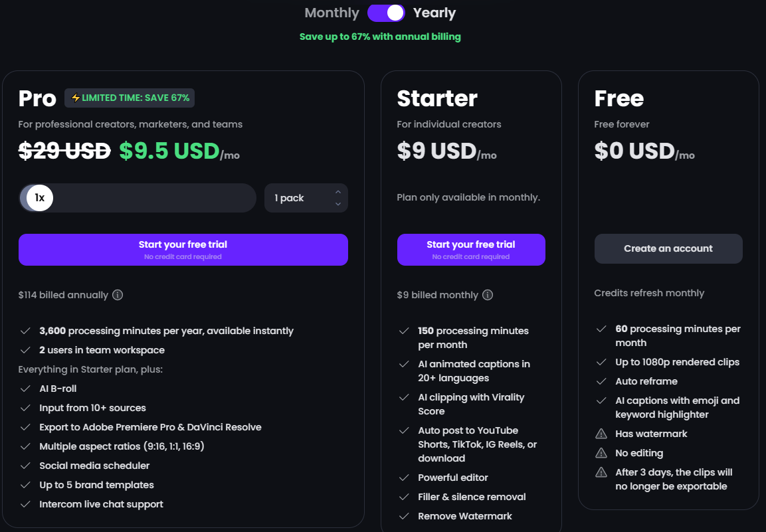The height and width of the screenshot is (532, 766).
Task: Select Yearly billing option
Action: tap(434, 13)
